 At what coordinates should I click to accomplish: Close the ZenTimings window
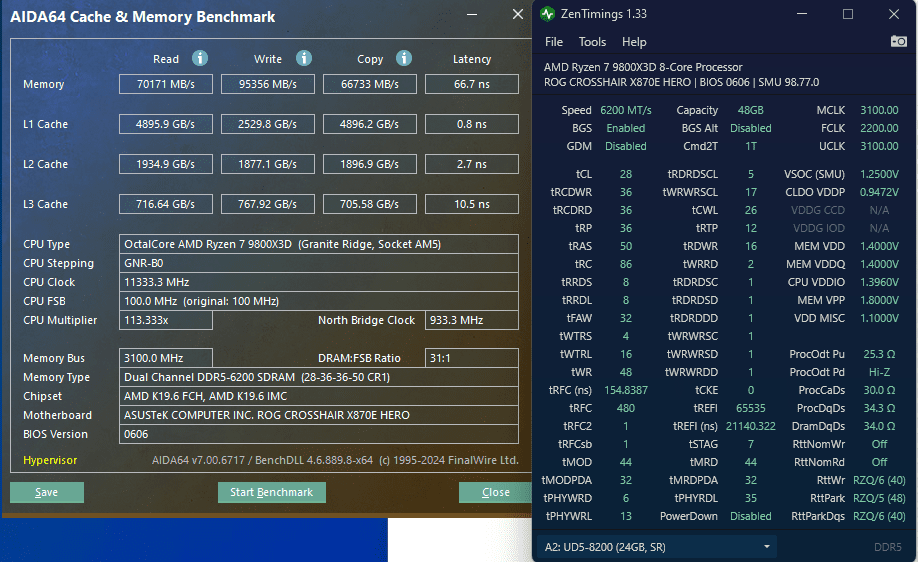pyautogui.click(x=893, y=14)
